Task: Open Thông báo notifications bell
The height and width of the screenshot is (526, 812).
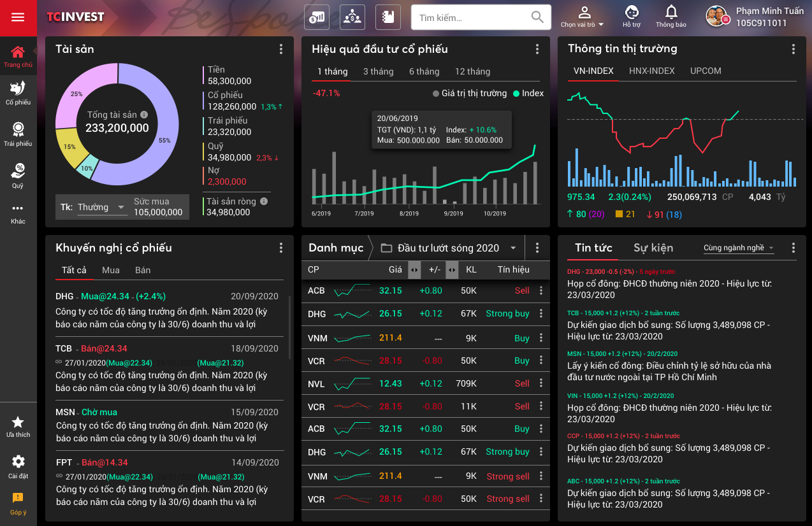Action: (x=671, y=17)
